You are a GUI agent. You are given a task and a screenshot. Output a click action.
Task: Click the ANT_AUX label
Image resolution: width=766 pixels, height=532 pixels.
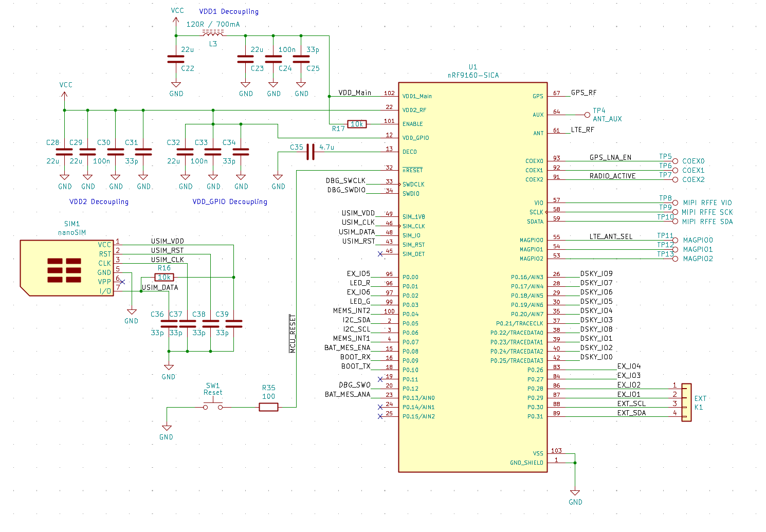[607, 119]
